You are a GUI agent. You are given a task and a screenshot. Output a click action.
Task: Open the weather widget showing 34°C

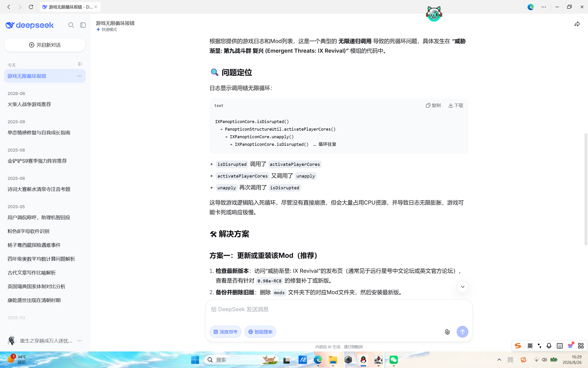point(17,359)
